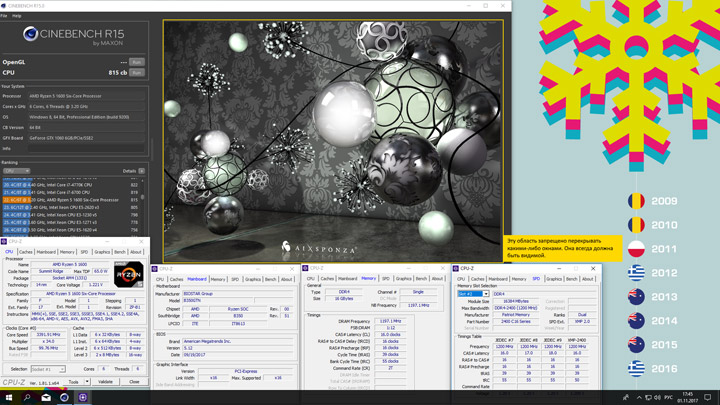Viewport: 720px width, 405px height.
Task: Click the Details arrow icon in Ranking
Action: coord(141,171)
